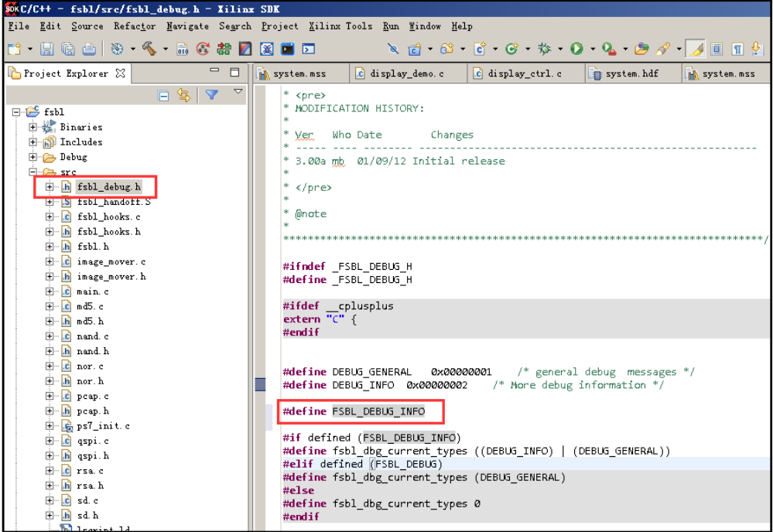Select image_mover.c in the project tree
773x532 pixels.
point(111,261)
